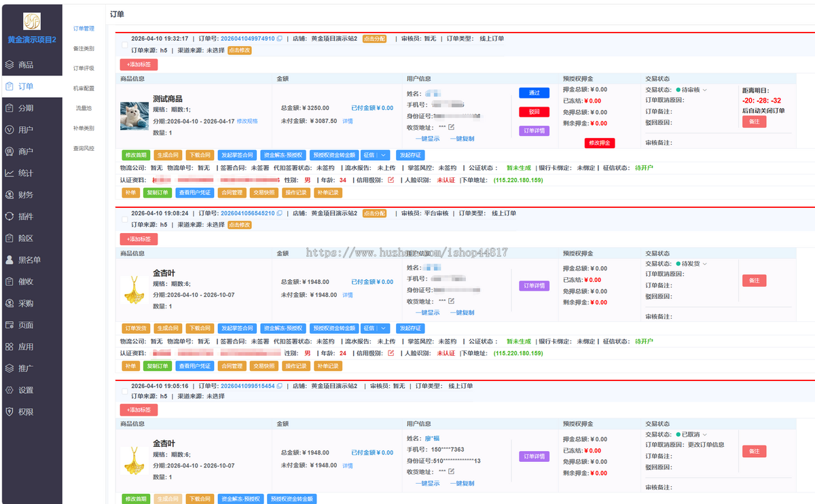The image size is (815, 504).
Task: Open the 商品 section in the sidebar
Action: (x=31, y=65)
